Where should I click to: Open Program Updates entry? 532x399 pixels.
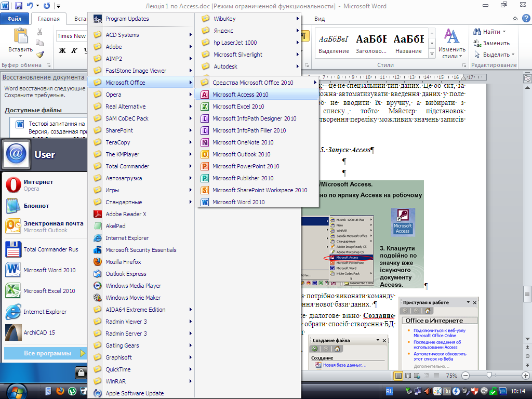click(x=141, y=19)
